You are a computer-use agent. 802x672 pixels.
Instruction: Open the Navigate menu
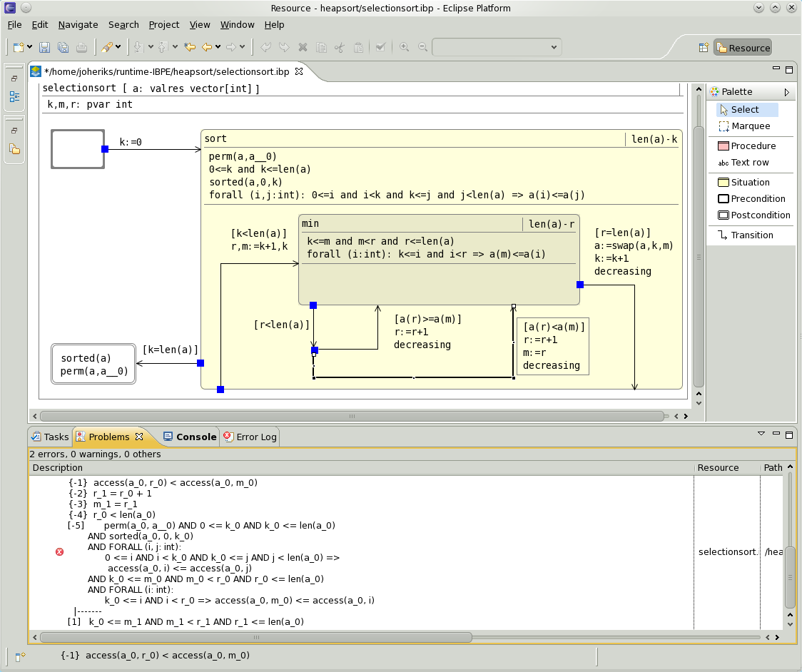click(78, 24)
